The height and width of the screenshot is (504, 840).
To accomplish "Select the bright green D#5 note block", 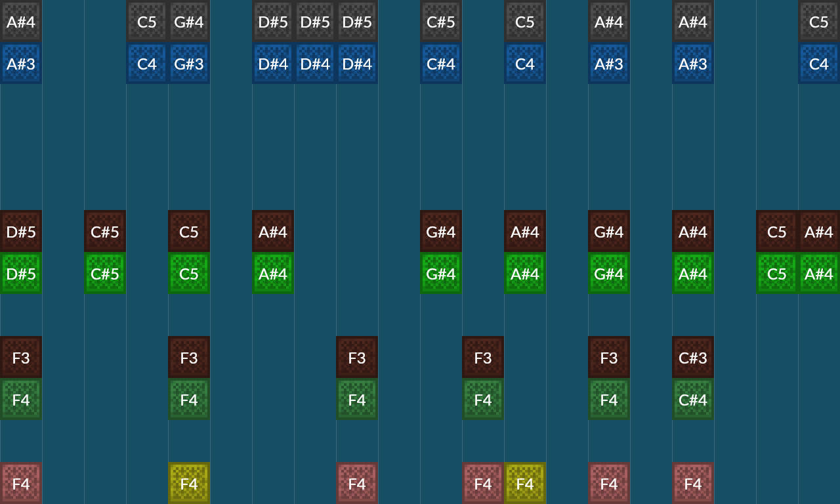I will pos(21,273).
